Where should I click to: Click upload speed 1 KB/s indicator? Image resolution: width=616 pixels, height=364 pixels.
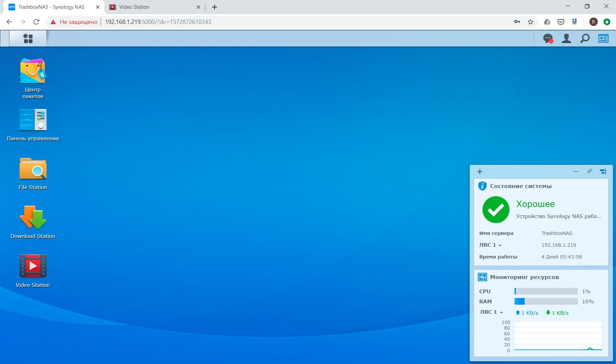click(527, 313)
